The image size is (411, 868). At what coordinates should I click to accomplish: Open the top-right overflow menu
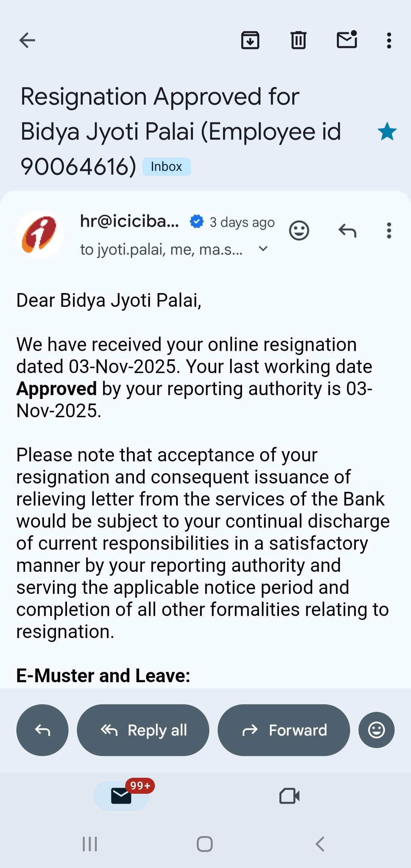[389, 40]
